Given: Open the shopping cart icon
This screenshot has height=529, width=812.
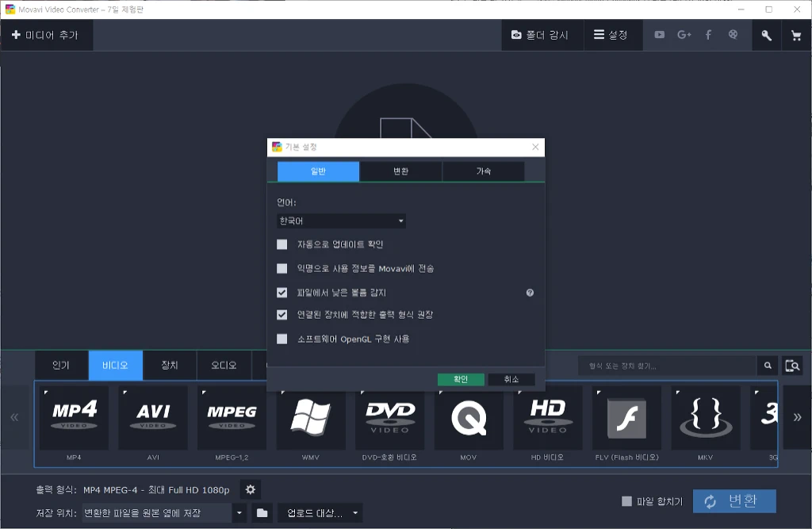Looking at the screenshot, I should (x=796, y=35).
